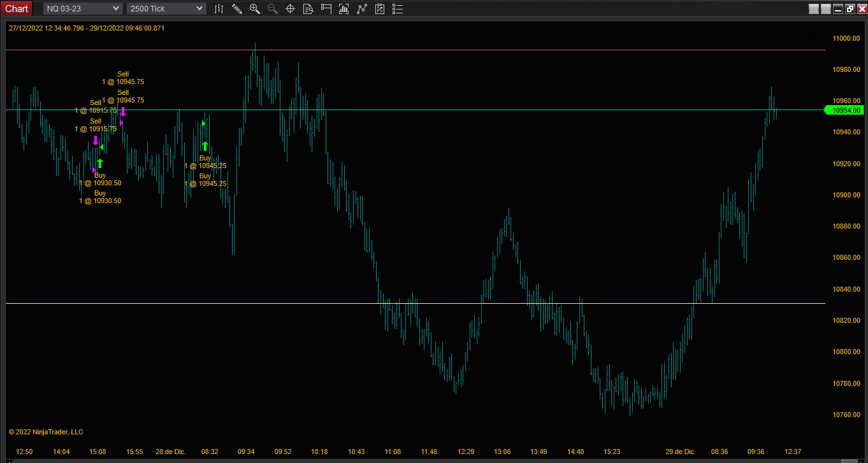Click the 10860.00 price axis label

tap(846, 257)
